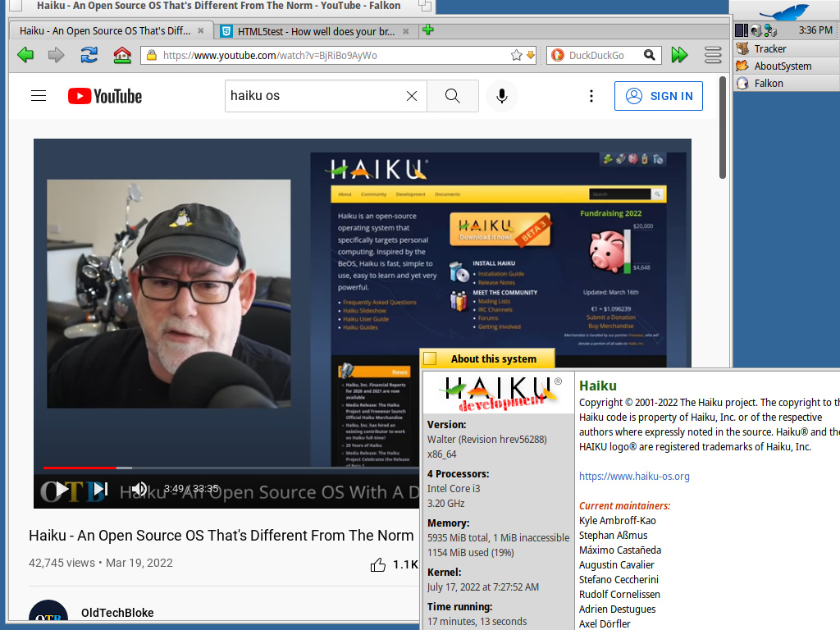Screen dimensions: 840x630
Task: Click the "Walter (Revision hrev56288)" version text
Action: click(x=487, y=440)
